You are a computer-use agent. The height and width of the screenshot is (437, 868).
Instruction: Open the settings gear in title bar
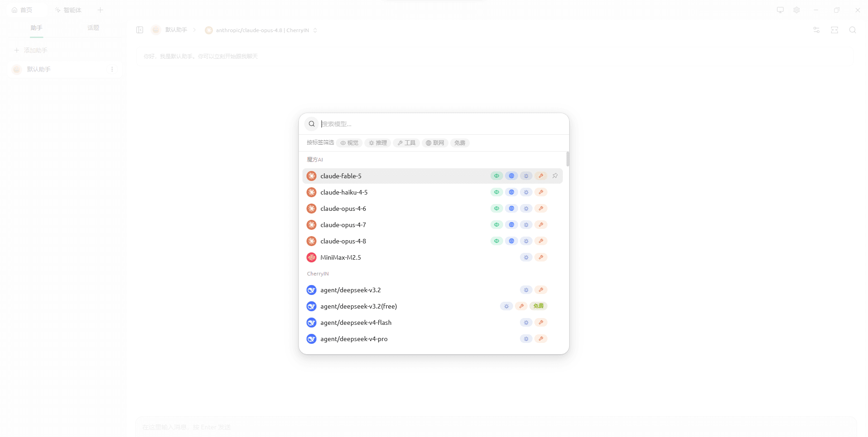pyautogui.click(x=797, y=10)
